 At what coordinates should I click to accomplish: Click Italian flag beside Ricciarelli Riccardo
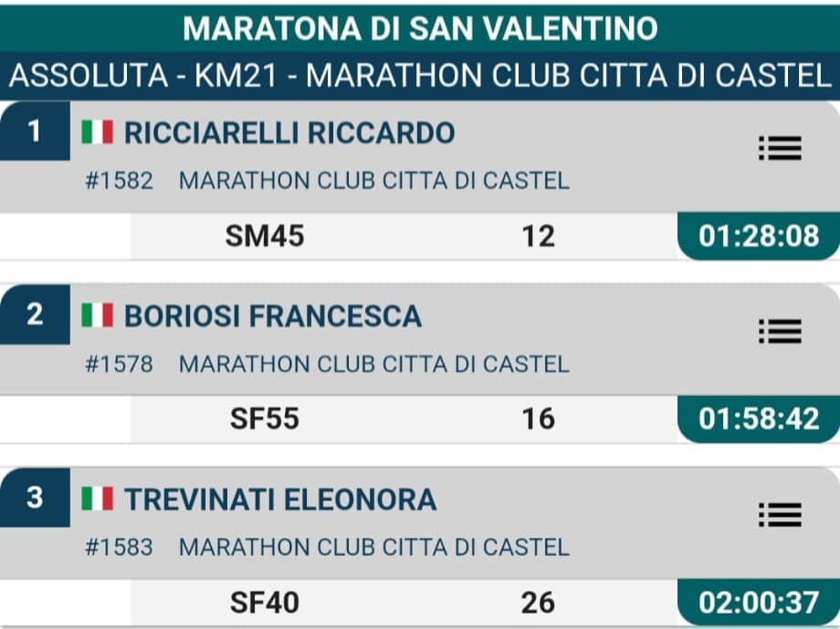point(98,131)
